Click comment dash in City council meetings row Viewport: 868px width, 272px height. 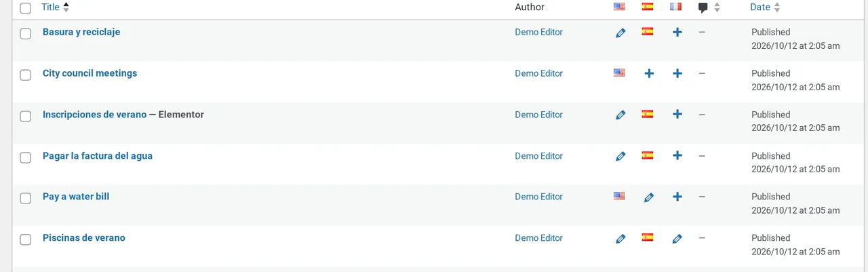pos(702,73)
